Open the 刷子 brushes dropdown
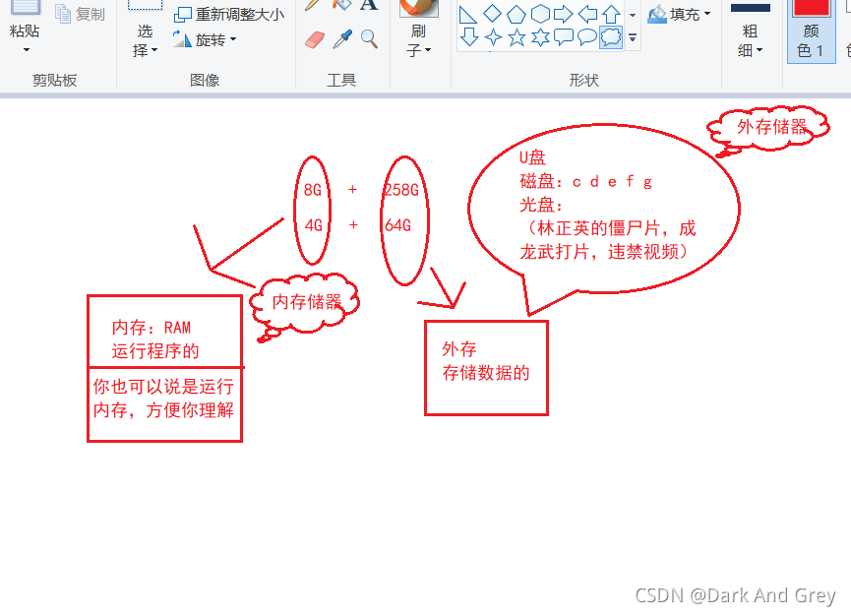This screenshot has height=616, width=851. (428, 50)
